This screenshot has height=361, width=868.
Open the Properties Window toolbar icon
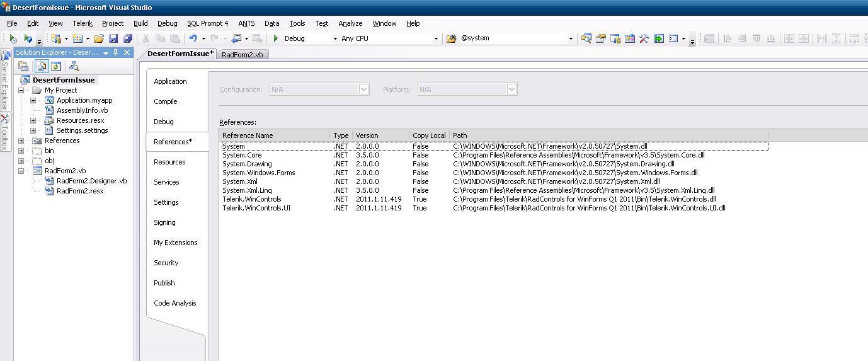point(601,38)
